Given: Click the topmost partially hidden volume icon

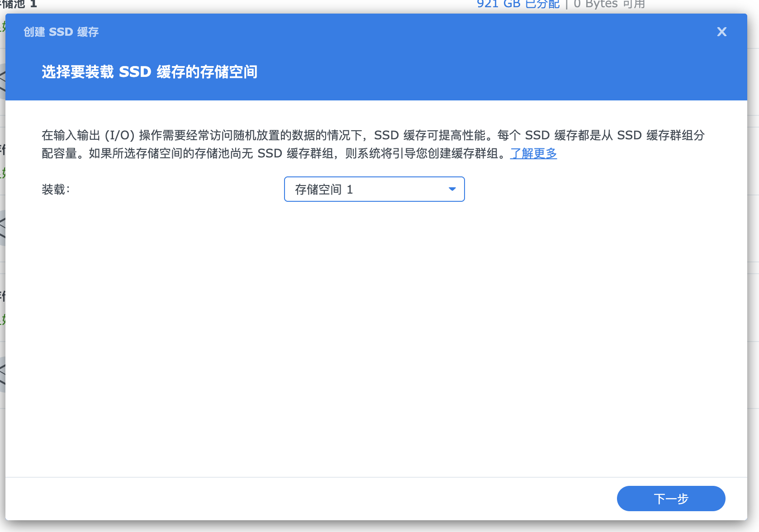Looking at the screenshot, I should 2,81.
